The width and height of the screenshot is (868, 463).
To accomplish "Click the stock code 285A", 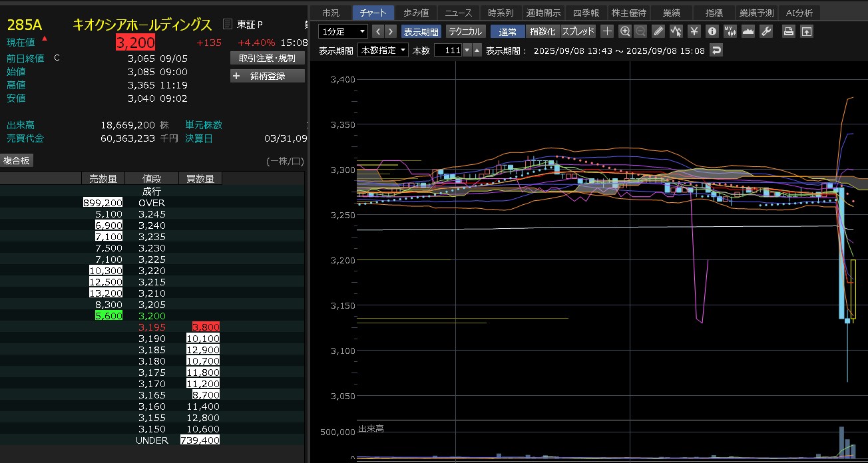I will [x=25, y=25].
